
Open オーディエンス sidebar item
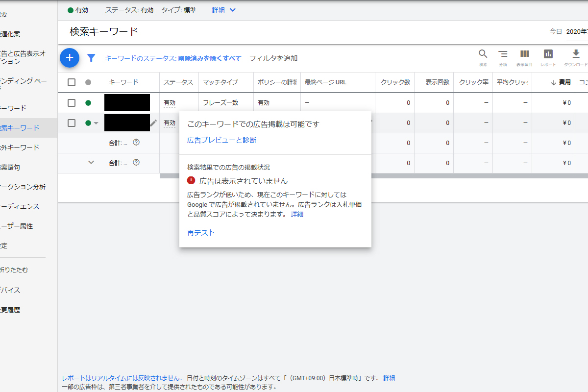click(x=20, y=206)
